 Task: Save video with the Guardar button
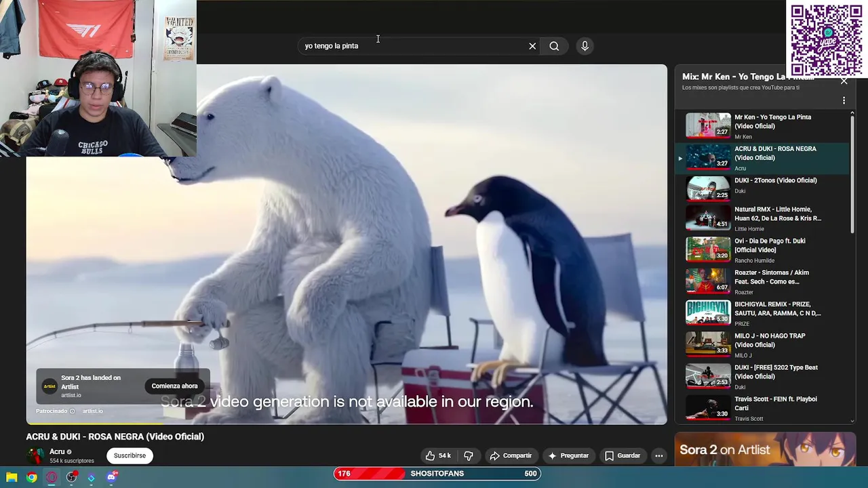(623, 455)
